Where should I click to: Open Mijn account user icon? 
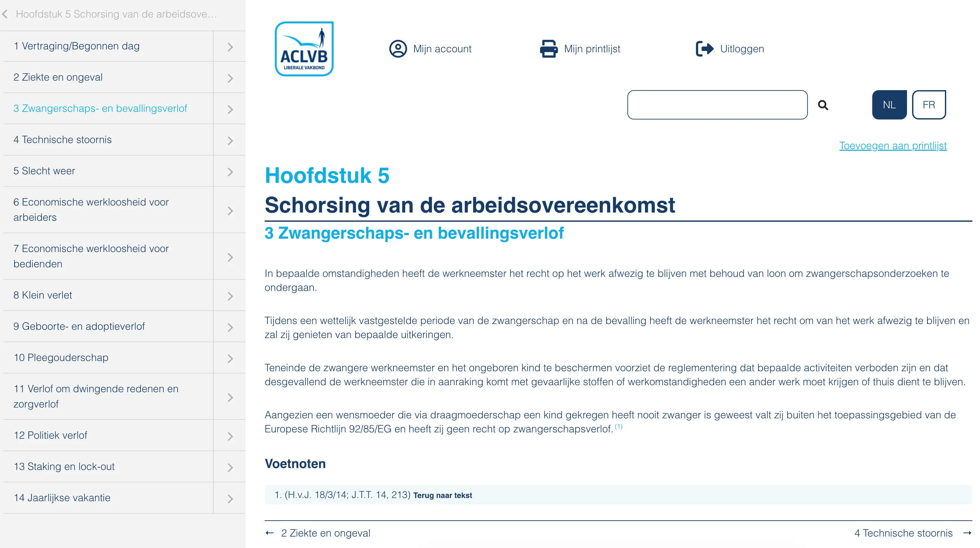398,49
